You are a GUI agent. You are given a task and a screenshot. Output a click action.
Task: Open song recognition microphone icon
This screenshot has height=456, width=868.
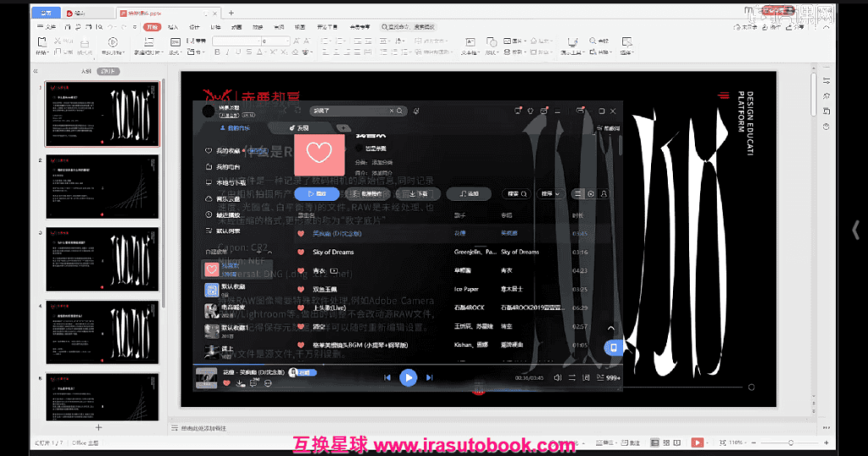[x=416, y=111]
